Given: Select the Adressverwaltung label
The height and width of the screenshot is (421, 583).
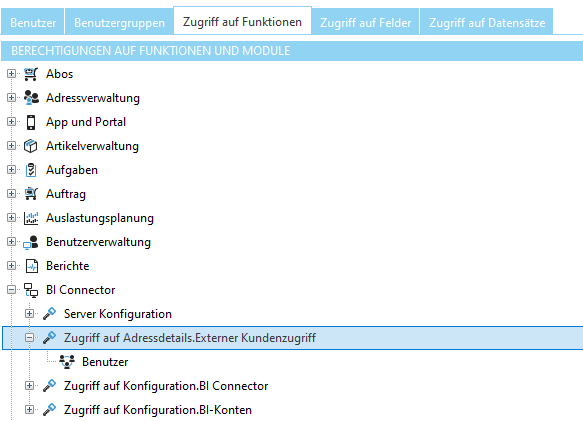Looking at the screenshot, I should (93, 98).
